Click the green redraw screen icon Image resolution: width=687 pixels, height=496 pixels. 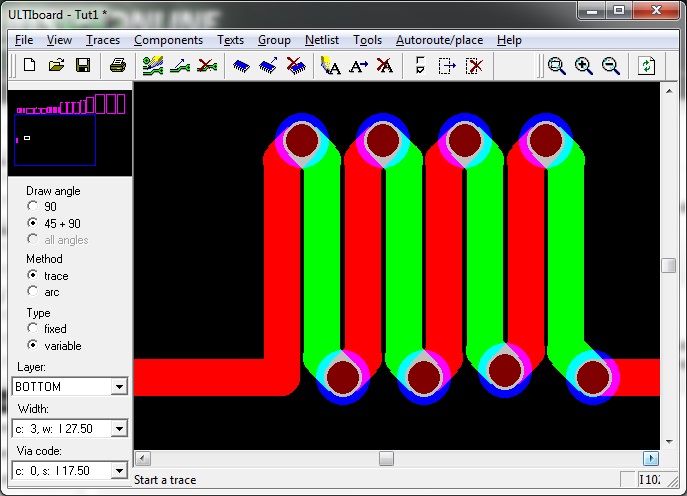(648, 66)
